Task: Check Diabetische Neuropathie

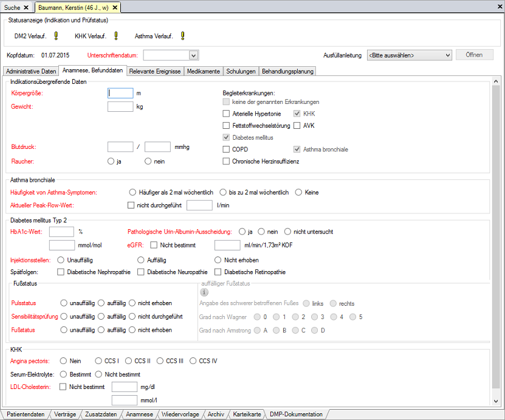Action: pyautogui.click(x=141, y=272)
